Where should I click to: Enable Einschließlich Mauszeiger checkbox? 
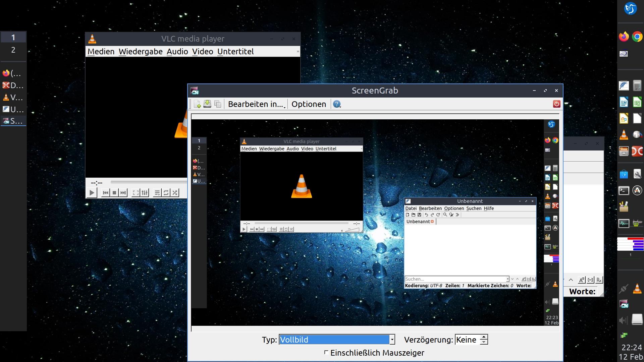326,352
